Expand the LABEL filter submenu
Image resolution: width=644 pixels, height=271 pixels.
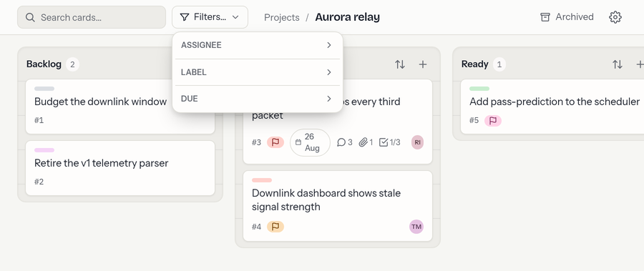click(258, 72)
